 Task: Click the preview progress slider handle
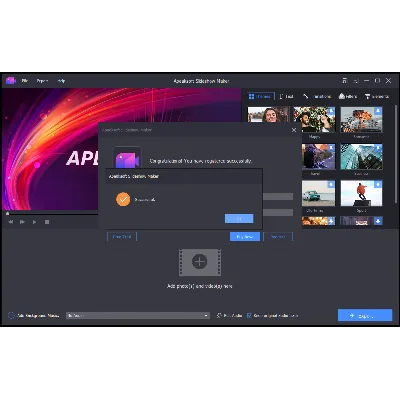tap(7, 213)
